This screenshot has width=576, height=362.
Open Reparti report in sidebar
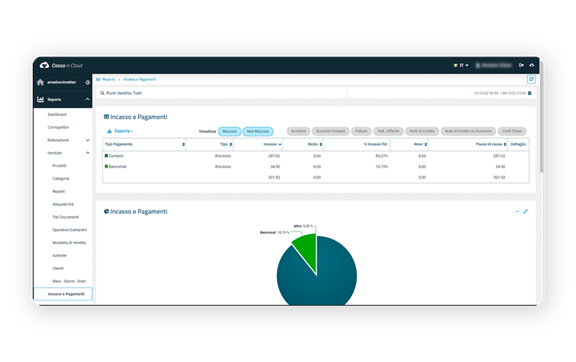pos(59,191)
